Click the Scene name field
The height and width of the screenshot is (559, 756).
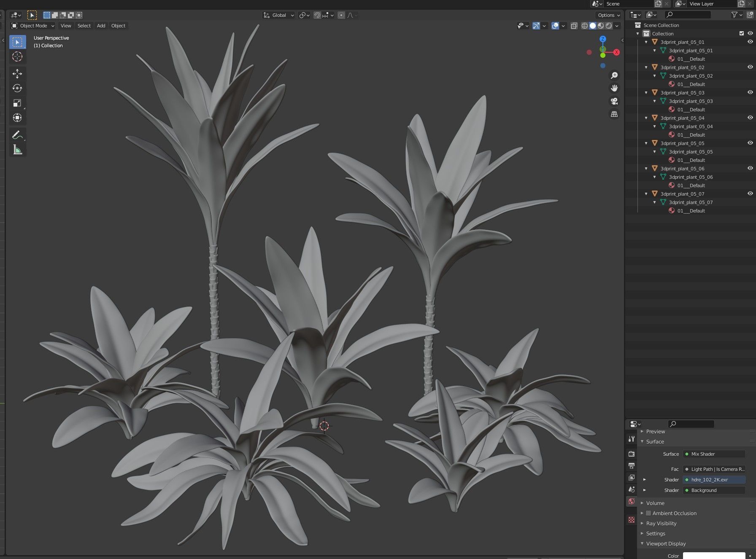click(629, 4)
